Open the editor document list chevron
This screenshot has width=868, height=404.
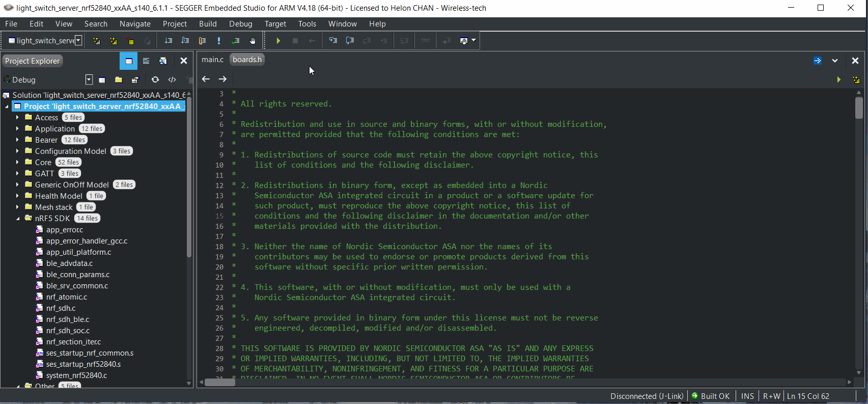835,61
